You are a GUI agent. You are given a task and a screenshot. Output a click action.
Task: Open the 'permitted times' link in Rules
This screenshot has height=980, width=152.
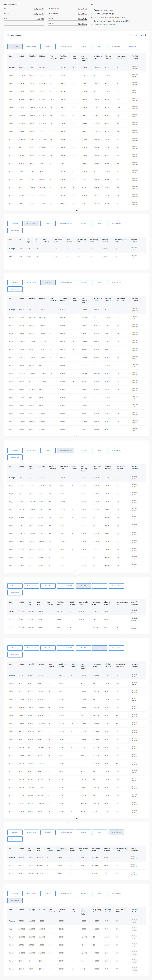pyautogui.click(x=112, y=24)
